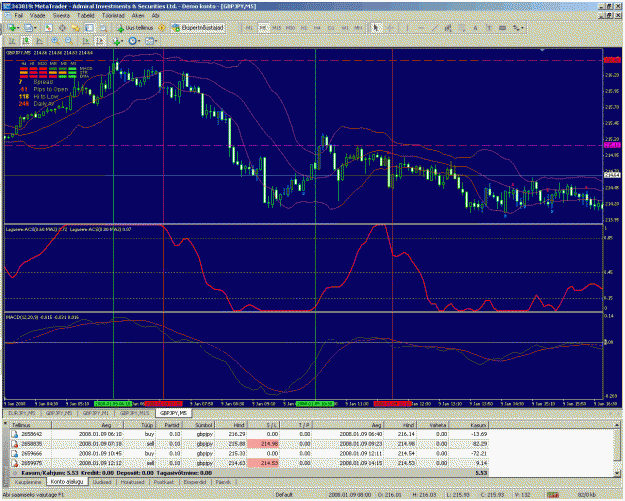The height and width of the screenshot is (501, 625).
Task: Select the Equidistant Channel tool
Action: (x=448, y=28)
